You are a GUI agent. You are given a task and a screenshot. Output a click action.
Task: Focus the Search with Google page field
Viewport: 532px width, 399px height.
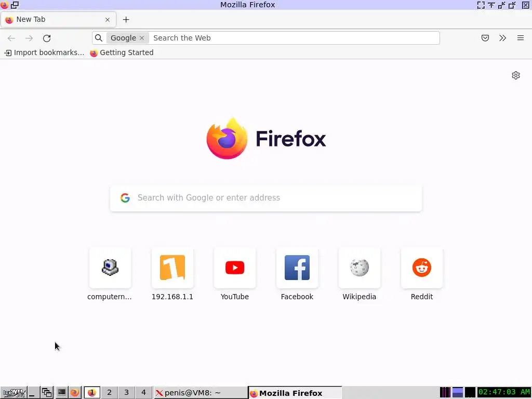pos(266,198)
